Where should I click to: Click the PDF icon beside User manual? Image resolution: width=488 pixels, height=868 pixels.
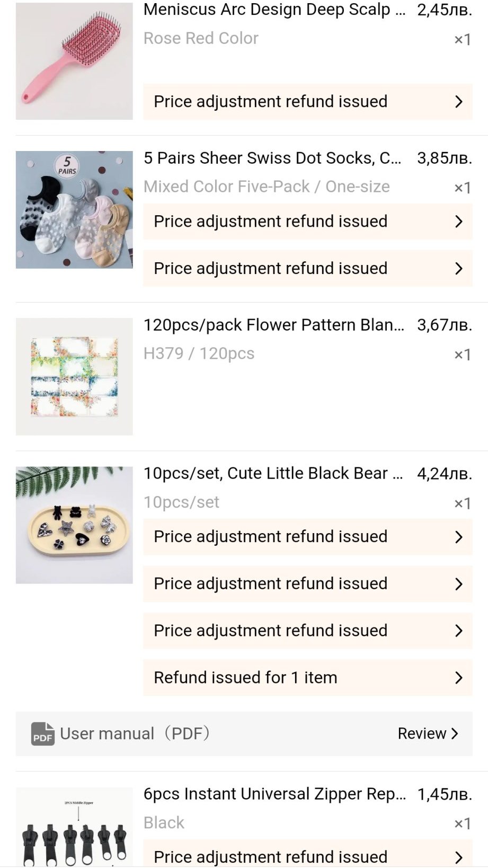click(42, 734)
